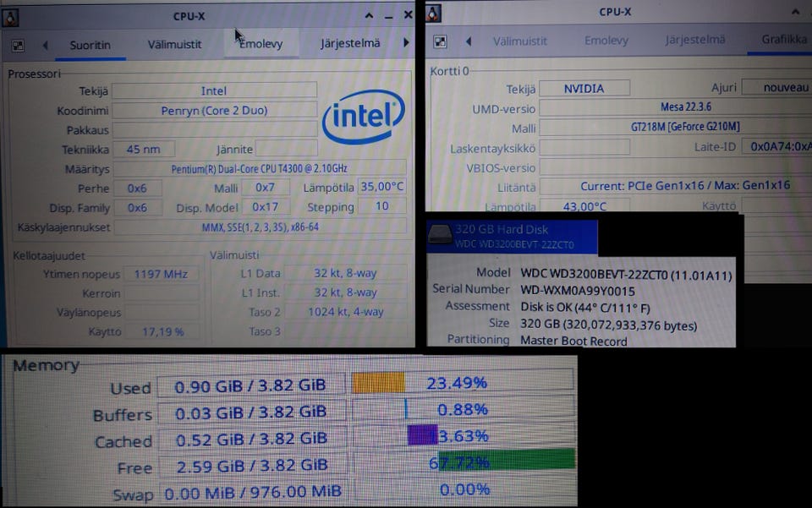
Task: Click the Malli field showing 0x7
Action: [x=265, y=188]
